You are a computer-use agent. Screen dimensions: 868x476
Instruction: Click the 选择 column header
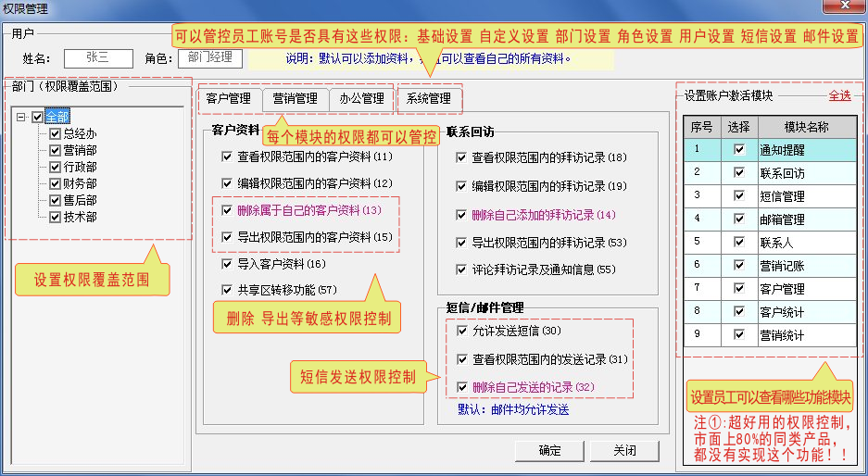tap(739, 127)
